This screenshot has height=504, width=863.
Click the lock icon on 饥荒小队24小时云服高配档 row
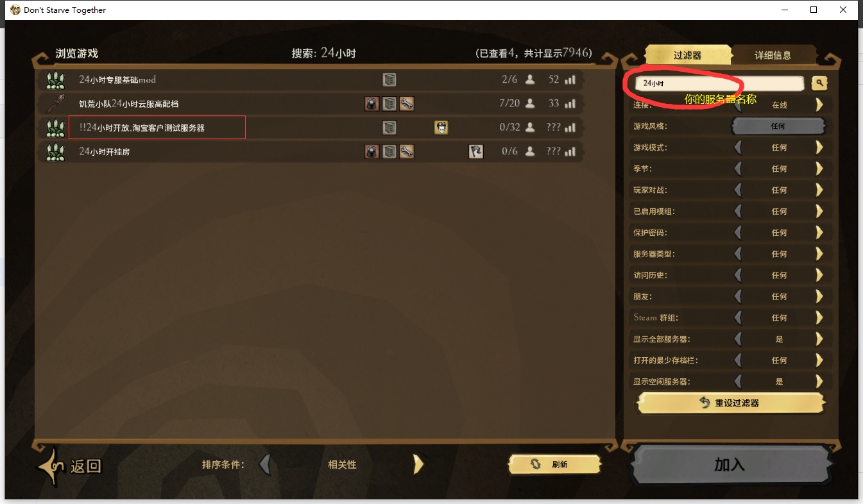(372, 103)
